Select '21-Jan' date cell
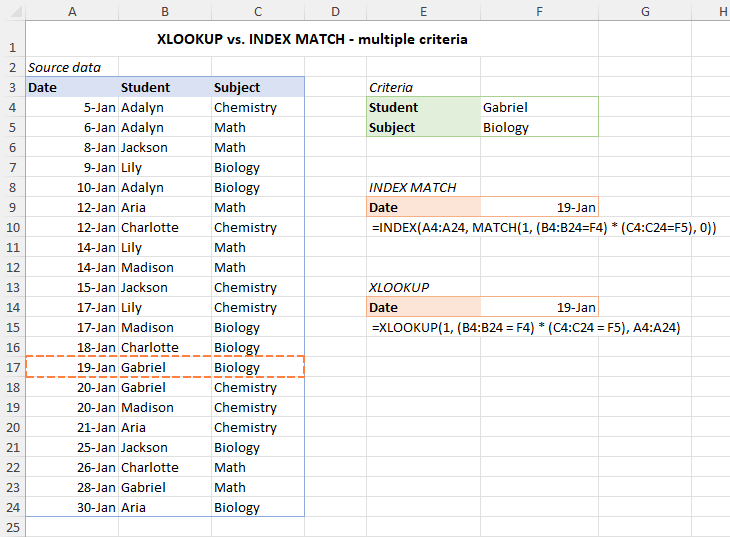This screenshot has height=537, width=730. click(72, 428)
